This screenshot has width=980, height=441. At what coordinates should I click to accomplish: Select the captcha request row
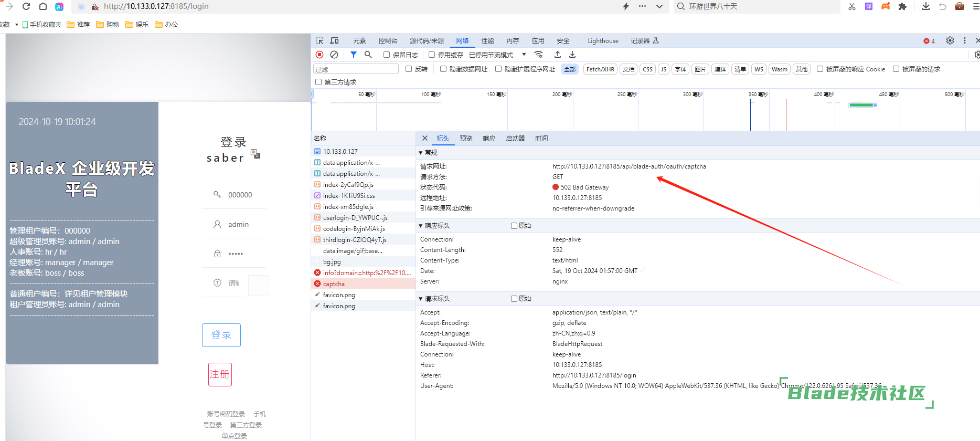coord(363,284)
